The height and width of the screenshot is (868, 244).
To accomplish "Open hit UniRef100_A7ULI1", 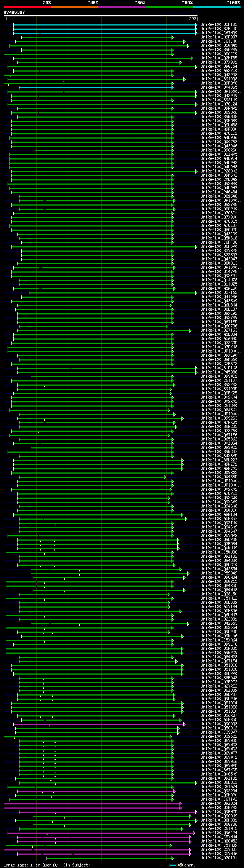I will [219, 134].
